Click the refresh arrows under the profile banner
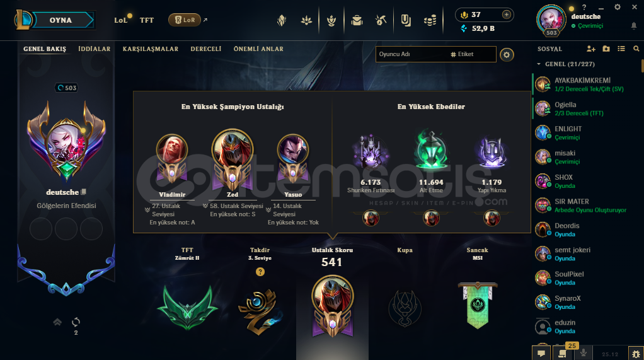Viewport: 644px width, 360px height. 76,322
